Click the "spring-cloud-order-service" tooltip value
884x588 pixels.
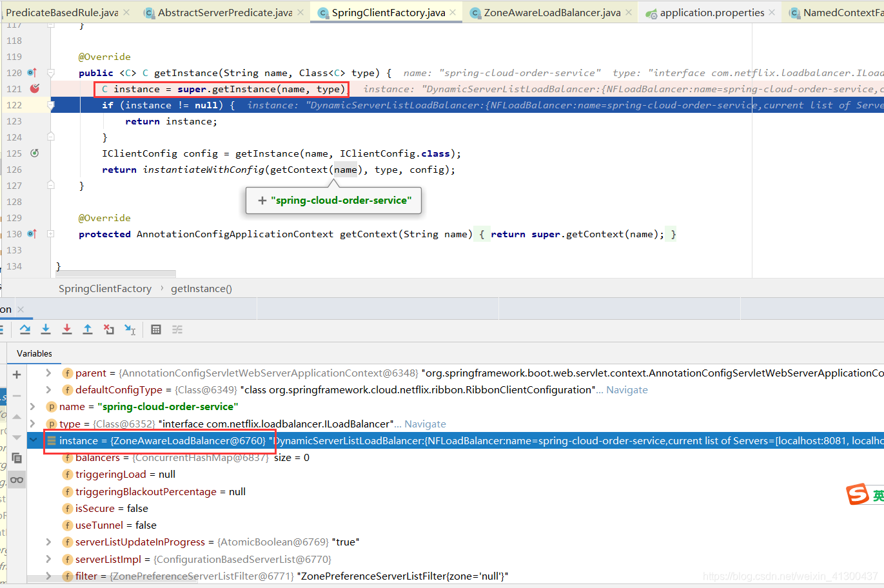pos(341,201)
